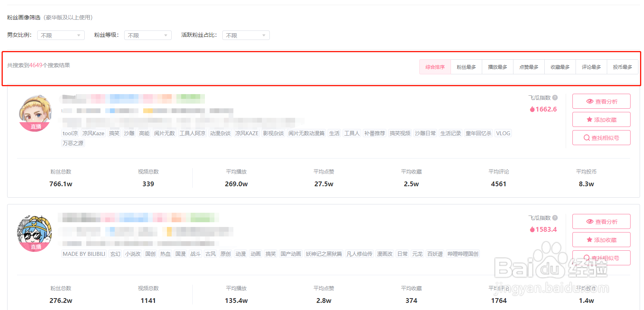The height and width of the screenshot is (310, 644).
Task: Sort results by 粉丝最多
Action: coord(466,67)
